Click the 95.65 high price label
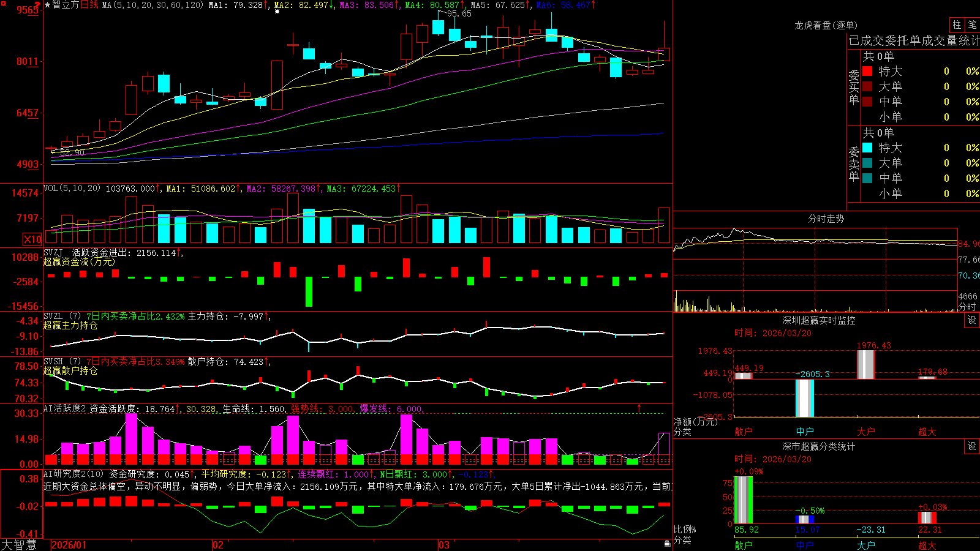The image size is (980, 551). [459, 13]
